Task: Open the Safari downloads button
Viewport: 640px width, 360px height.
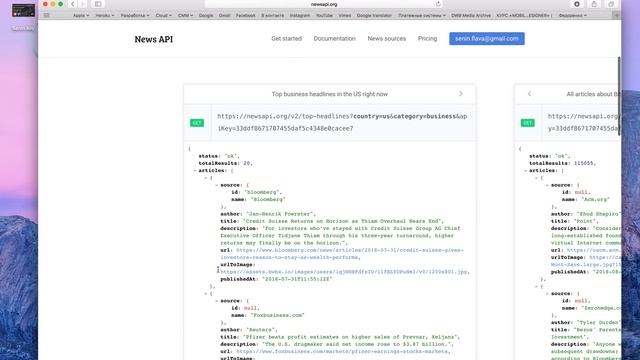Action: [577, 4]
